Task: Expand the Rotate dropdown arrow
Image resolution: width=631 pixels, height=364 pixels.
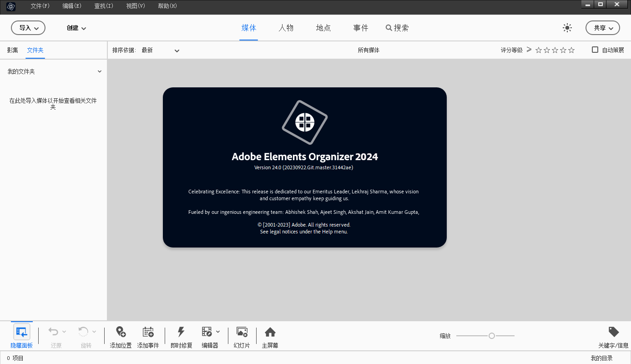Action: [94, 331]
